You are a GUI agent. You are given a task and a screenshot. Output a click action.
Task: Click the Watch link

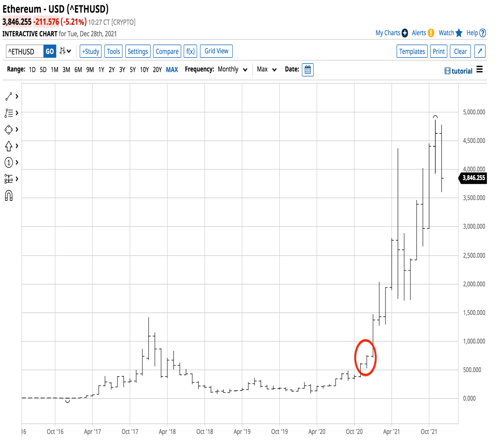(446, 33)
